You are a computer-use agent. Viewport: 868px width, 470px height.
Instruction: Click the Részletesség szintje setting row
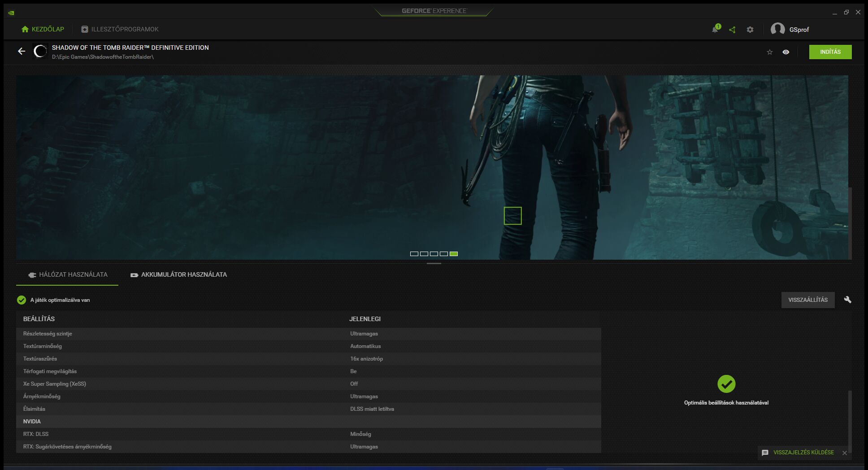click(x=308, y=334)
